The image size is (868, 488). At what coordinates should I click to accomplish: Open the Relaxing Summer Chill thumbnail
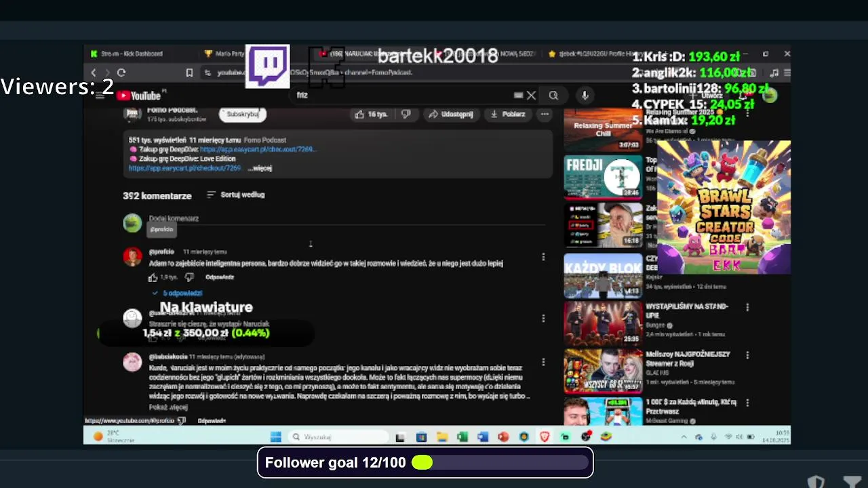click(x=603, y=129)
